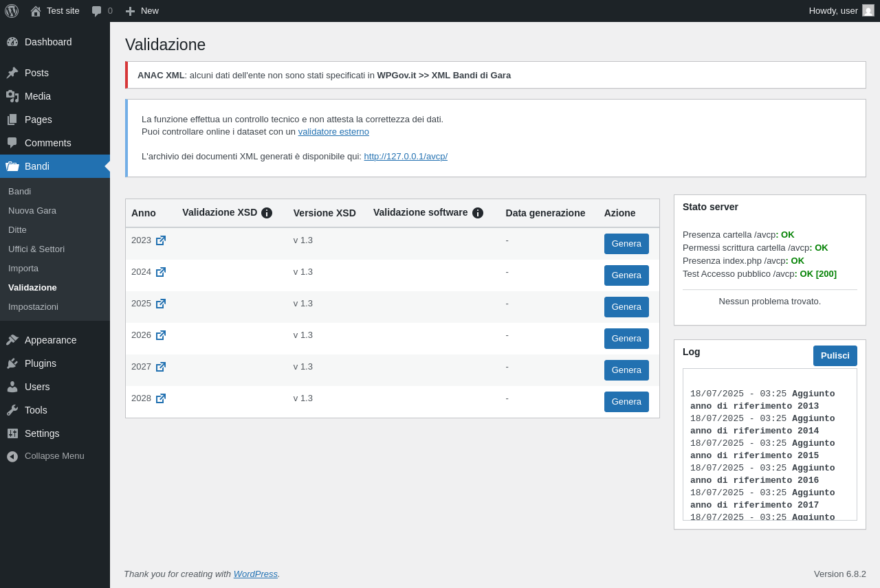The height and width of the screenshot is (588, 880).
Task: Click the Settings sliders icon
Action: [12, 433]
